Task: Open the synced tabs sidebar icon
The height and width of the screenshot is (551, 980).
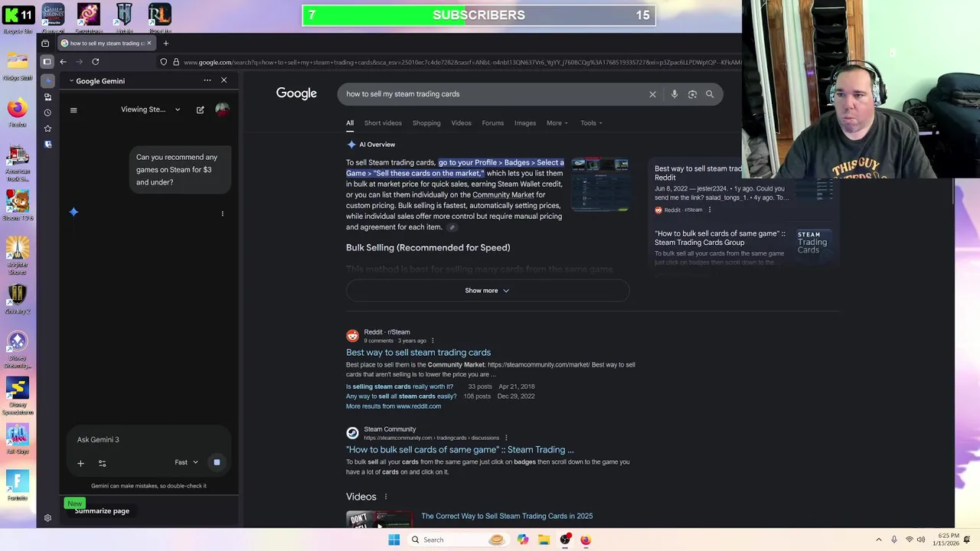Action: coord(47,96)
